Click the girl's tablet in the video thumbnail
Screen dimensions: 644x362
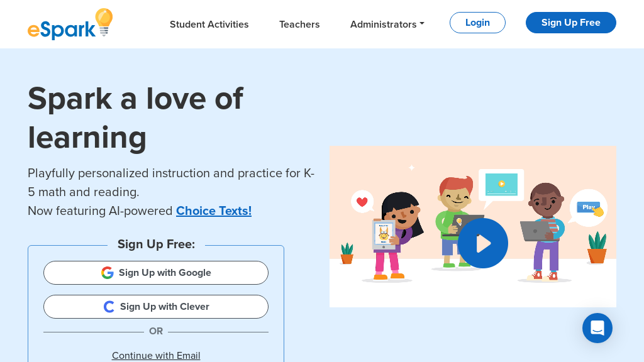click(x=384, y=235)
